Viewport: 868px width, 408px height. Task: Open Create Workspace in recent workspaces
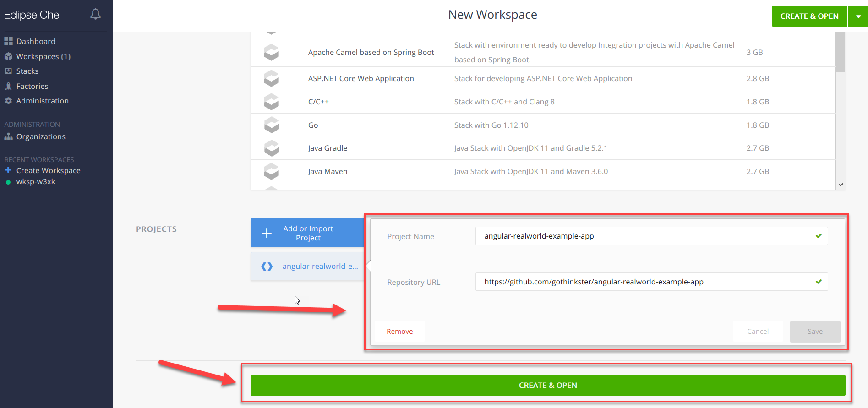pyautogui.click(x=48, y=170)
